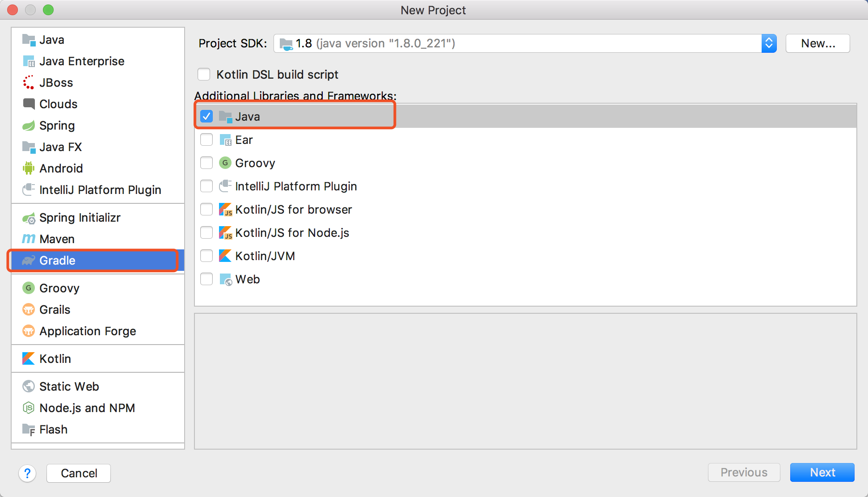The height and width of the screenshot is (497, 868).
Task: Check the Ear framework checkbox
Action: point(206,140)
